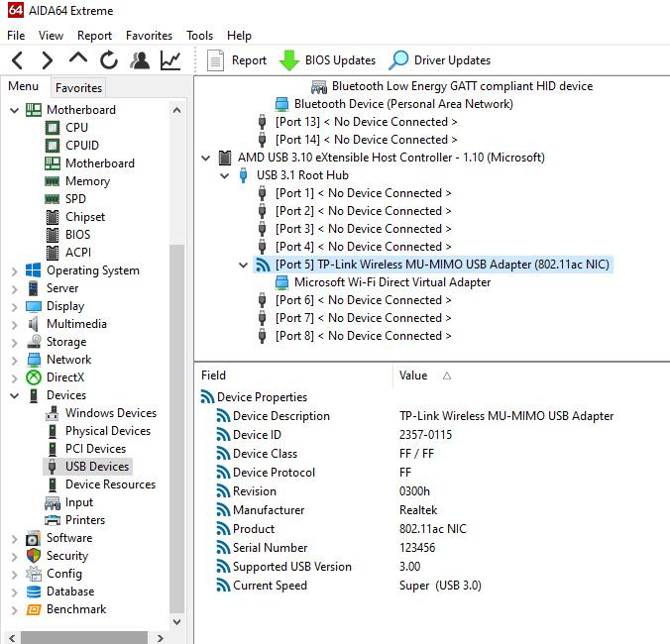670x644 pixels.
Task: Click the Driver Updates magnifier icon
Action: point(398,60)
